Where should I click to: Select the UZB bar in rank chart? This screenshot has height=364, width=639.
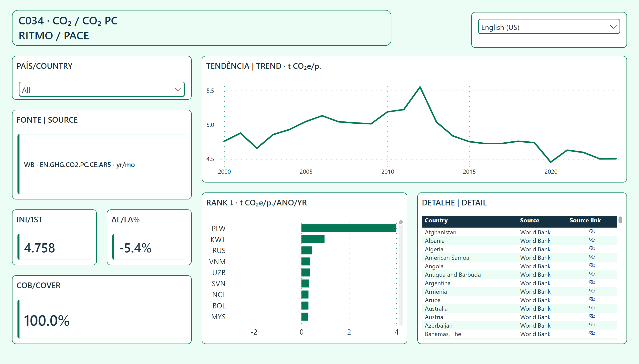306,273
